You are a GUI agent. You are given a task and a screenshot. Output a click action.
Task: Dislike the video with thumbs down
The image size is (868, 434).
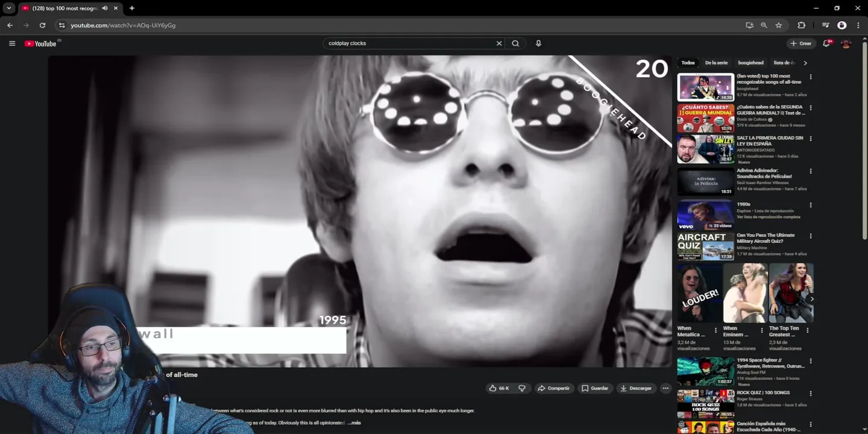[522, 388]
